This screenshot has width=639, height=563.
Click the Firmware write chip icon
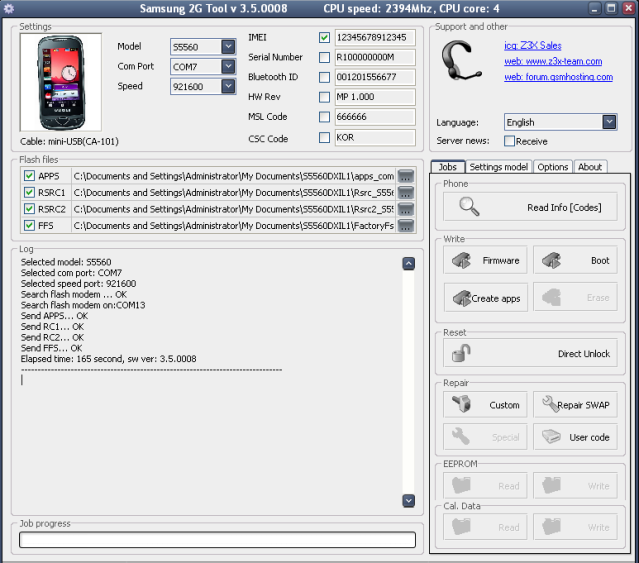pyautogui.click(x=461, y=260)
